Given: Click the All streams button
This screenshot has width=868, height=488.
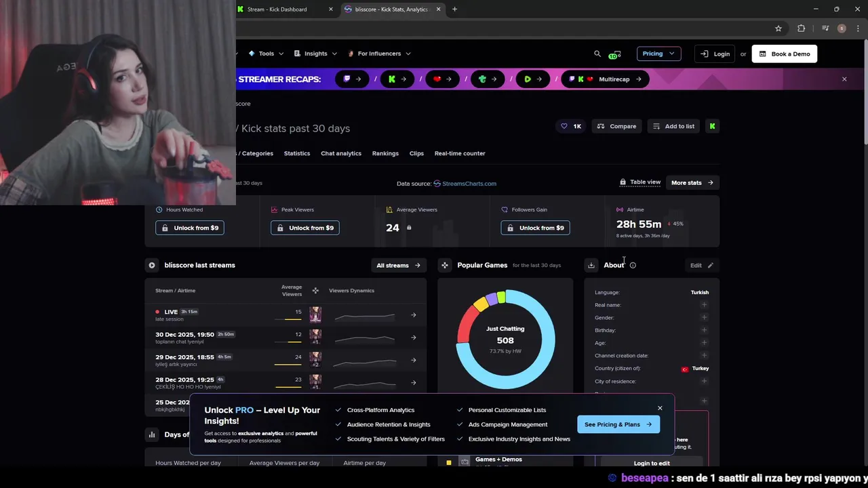Looking at the screenshot, I should click(x=399, y=265).
